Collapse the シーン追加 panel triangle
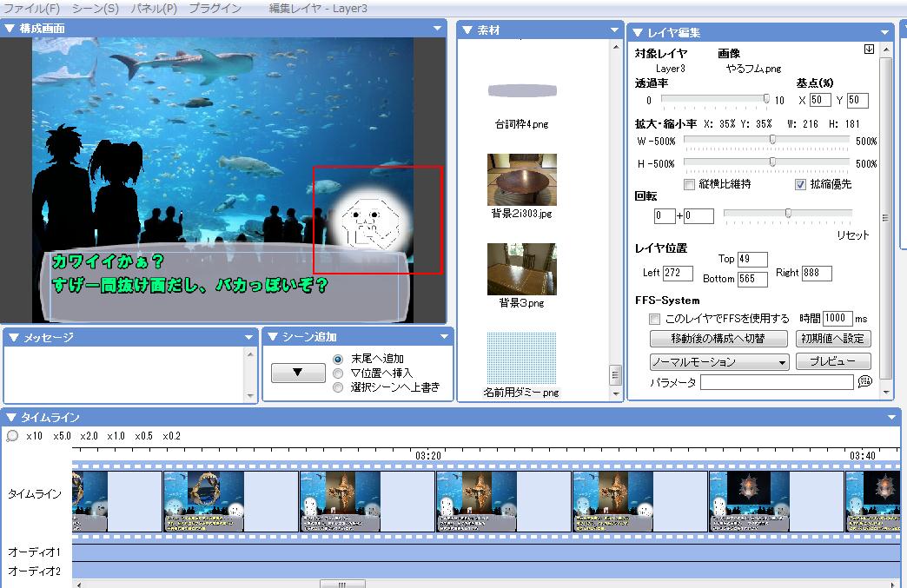Image resolution: width=907 pixels, height=588 pixels. pyautogui.click(x=273, y=336)
